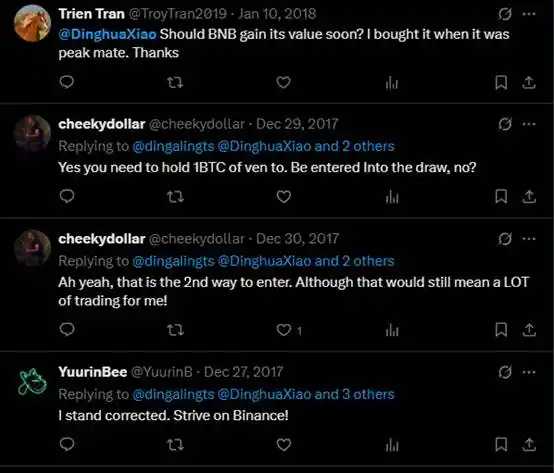Screen dimensions: 554x473
Task: Share cheekydollar's Dec 30 tweet
Action: [x=529, y=330]
